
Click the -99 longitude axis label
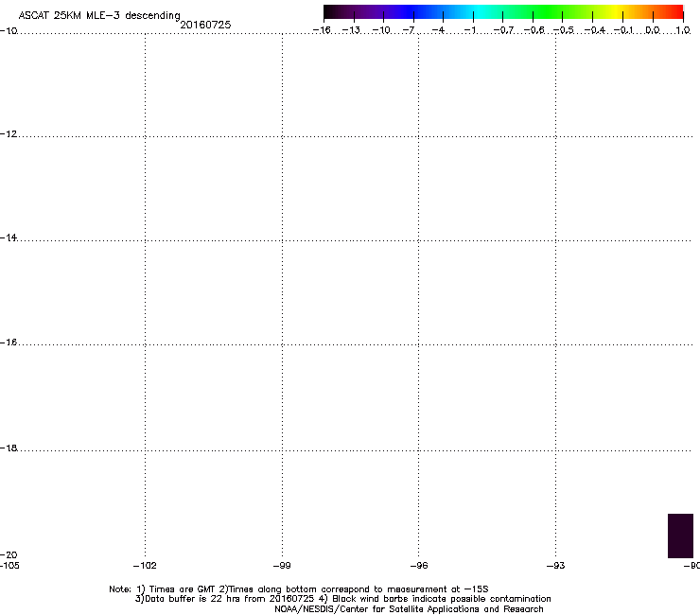click(282, 566)
